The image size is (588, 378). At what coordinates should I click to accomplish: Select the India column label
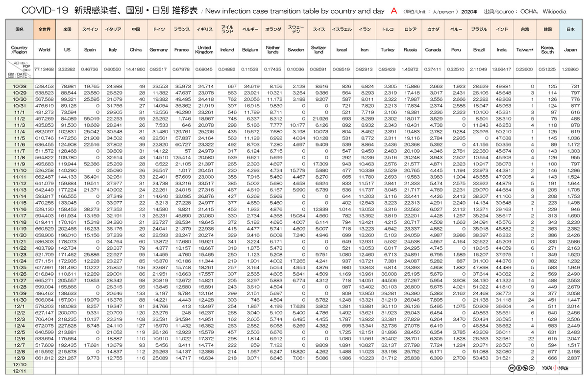(x=502, y=49)
